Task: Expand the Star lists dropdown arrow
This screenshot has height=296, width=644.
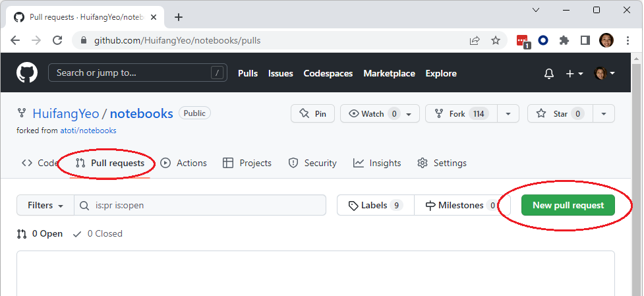Action: (x=603, y=114)
